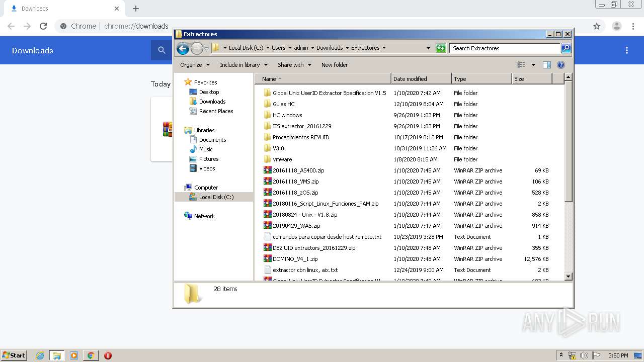Sort by the Name column header
The height and width of the screenshot is (362, 644).
coord(323,79)
